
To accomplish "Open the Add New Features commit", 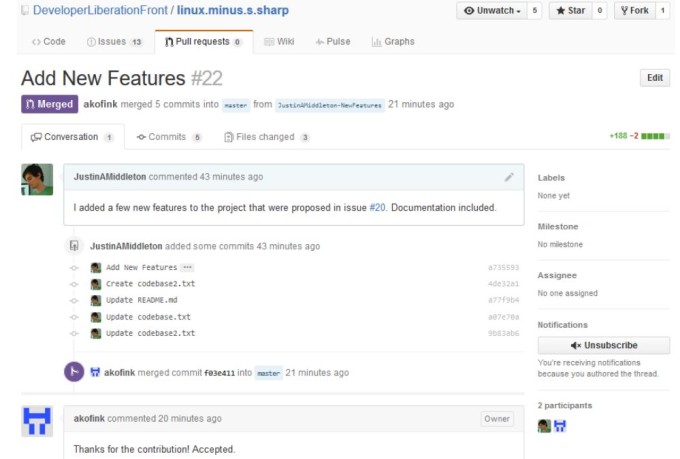I will pos(142,267).
